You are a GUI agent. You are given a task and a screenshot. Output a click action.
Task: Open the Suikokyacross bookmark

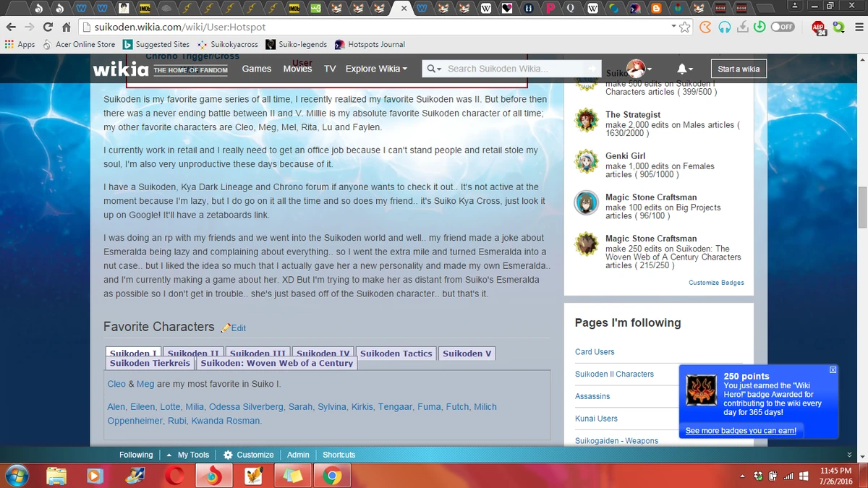click(x=228, y=44)
